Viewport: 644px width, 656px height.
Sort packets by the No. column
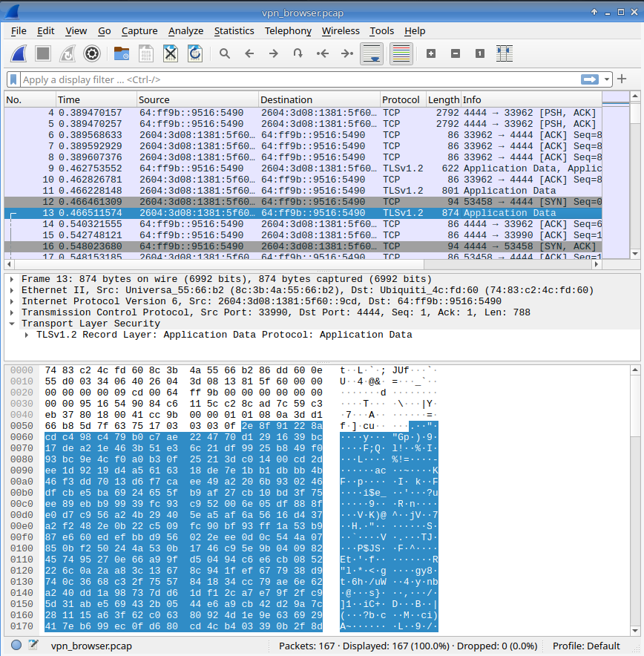[x=30, y=99]
